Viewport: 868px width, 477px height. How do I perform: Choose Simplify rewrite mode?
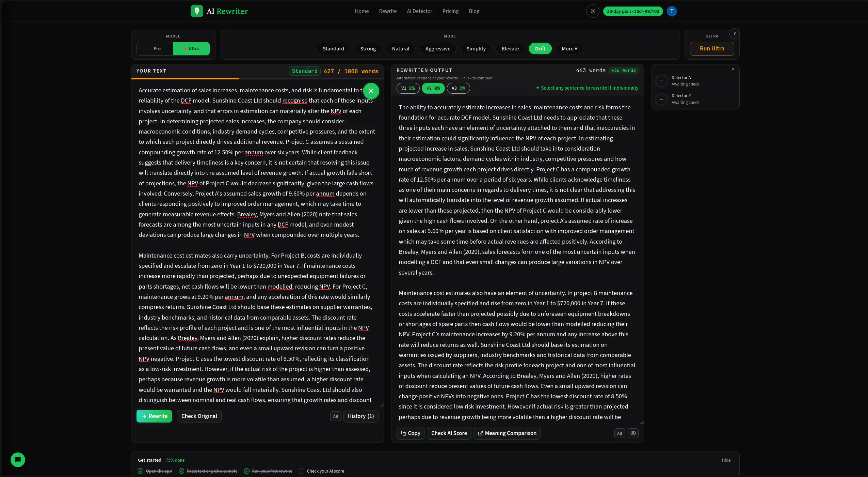click(476, 49)
